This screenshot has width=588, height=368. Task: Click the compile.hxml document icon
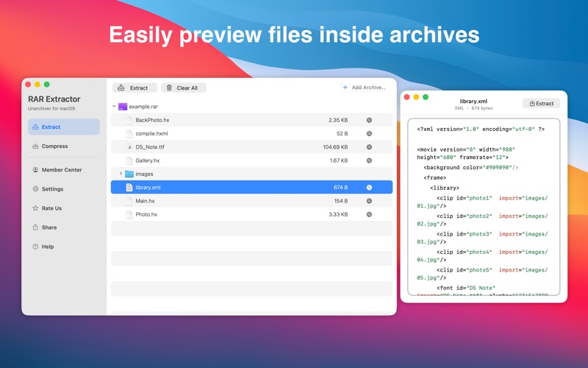click(x=129, y=134)
